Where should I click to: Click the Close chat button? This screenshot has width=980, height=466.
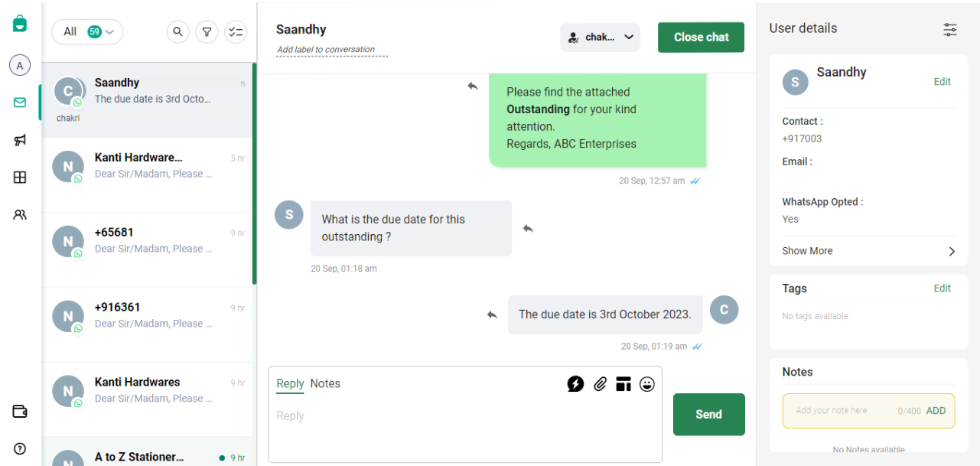[701, 37]
